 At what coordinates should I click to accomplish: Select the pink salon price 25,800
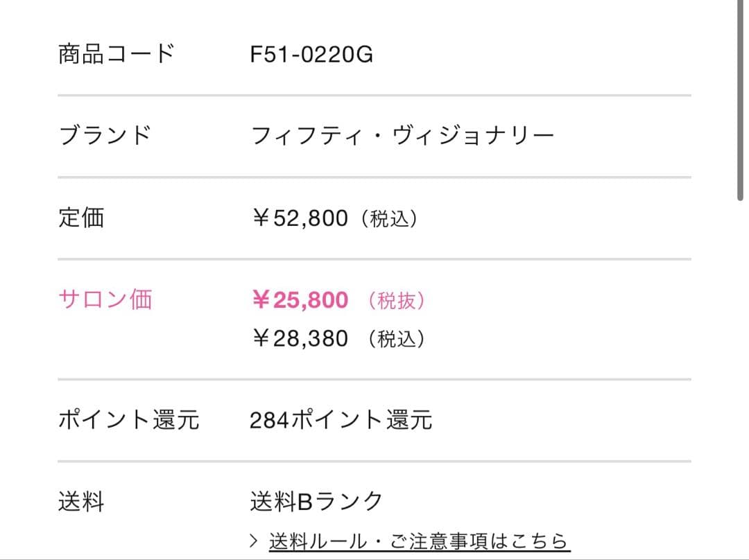tap(310, 300)
